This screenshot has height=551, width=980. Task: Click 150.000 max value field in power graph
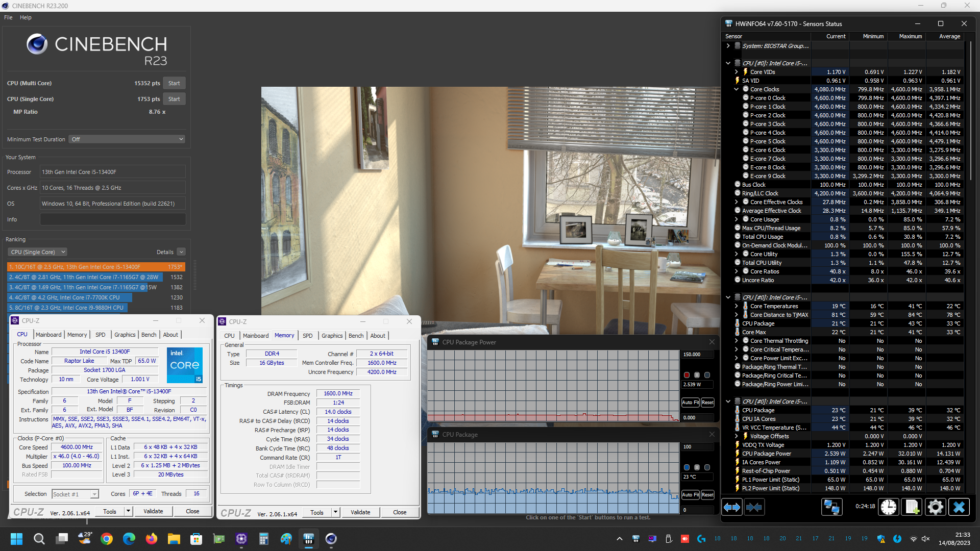tap(698, 355)
